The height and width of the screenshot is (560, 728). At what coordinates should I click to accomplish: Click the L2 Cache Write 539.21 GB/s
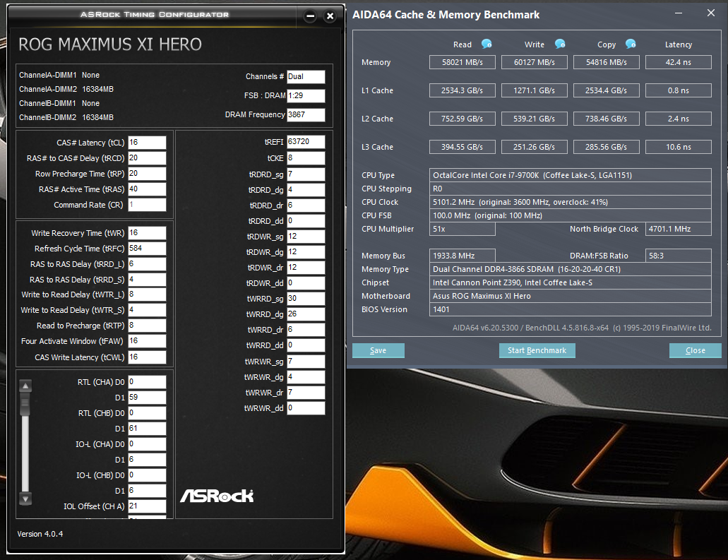[535, 119]
